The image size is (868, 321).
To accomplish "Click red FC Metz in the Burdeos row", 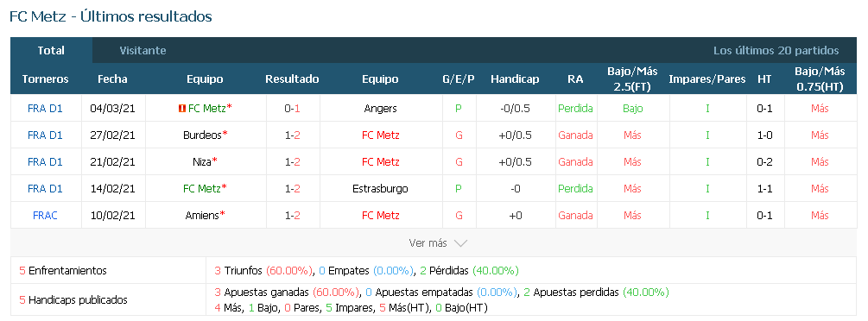I will coord(380,135).
